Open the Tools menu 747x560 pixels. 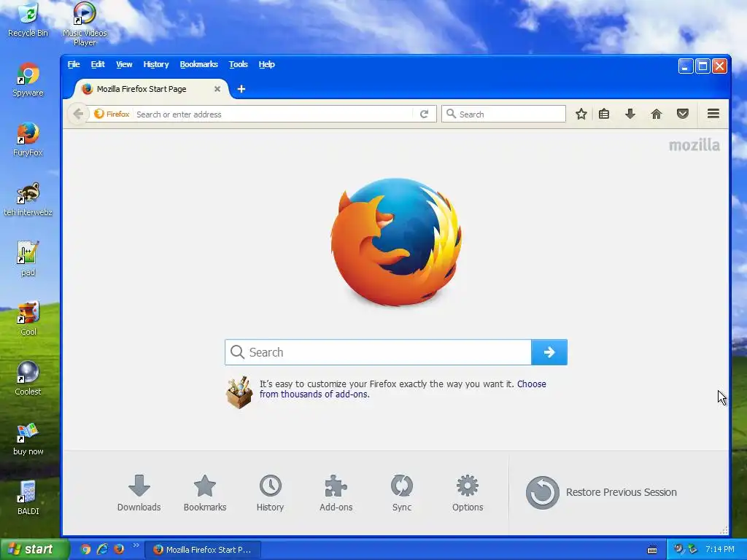pyautogui.click(x=239, y=64)
